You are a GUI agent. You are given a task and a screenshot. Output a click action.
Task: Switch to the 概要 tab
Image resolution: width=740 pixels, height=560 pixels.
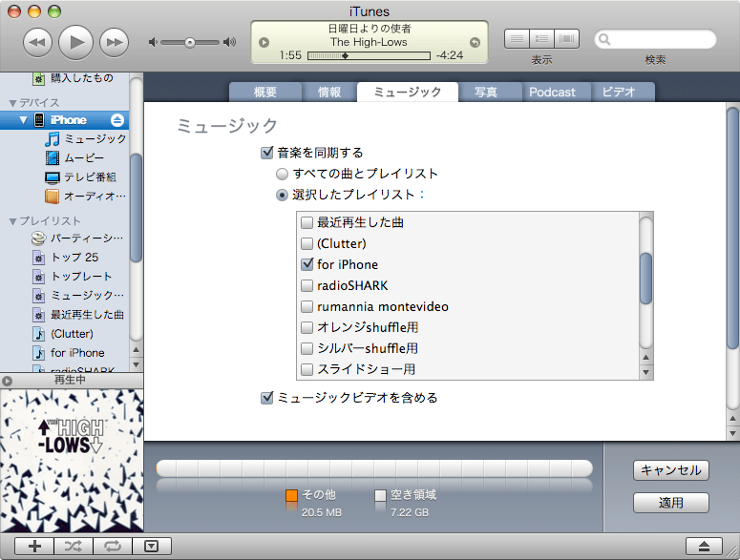[265, 92]
